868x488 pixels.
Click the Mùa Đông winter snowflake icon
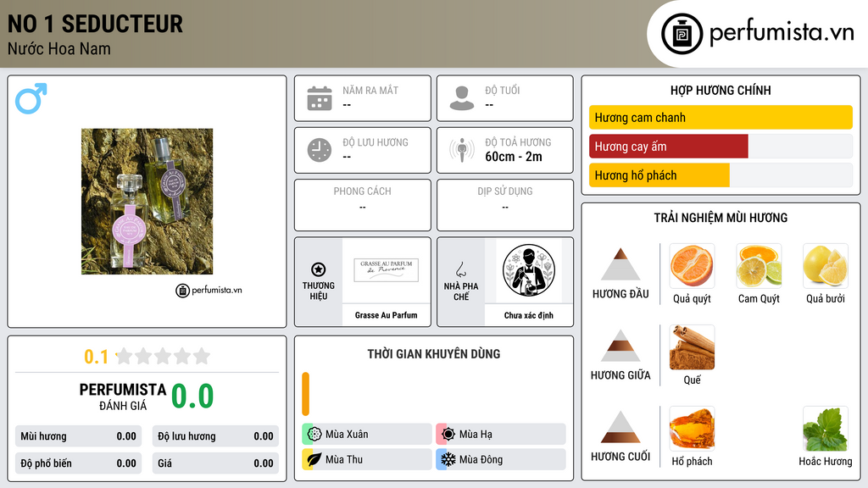[x=448, y=459]
